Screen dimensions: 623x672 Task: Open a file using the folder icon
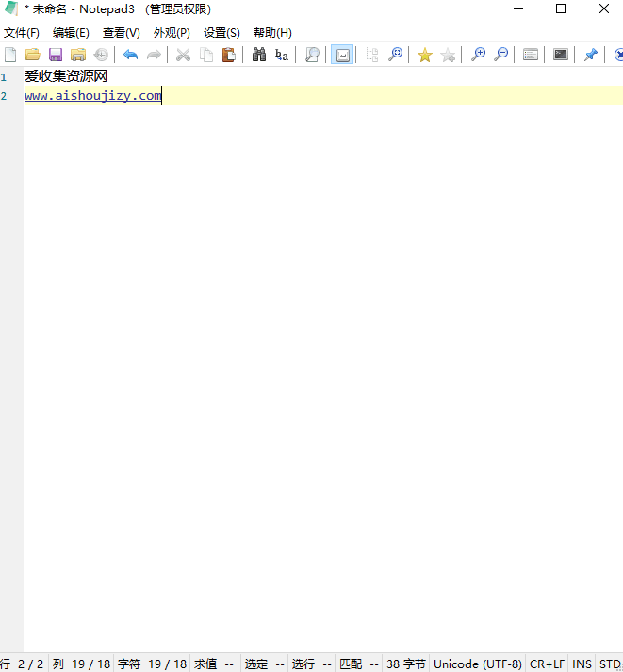(33, 55)
